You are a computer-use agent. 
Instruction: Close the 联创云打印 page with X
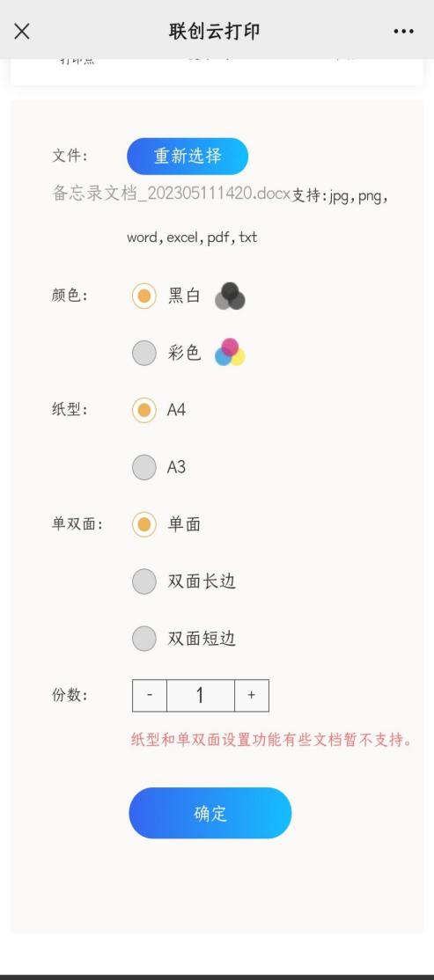click(22, 32)
